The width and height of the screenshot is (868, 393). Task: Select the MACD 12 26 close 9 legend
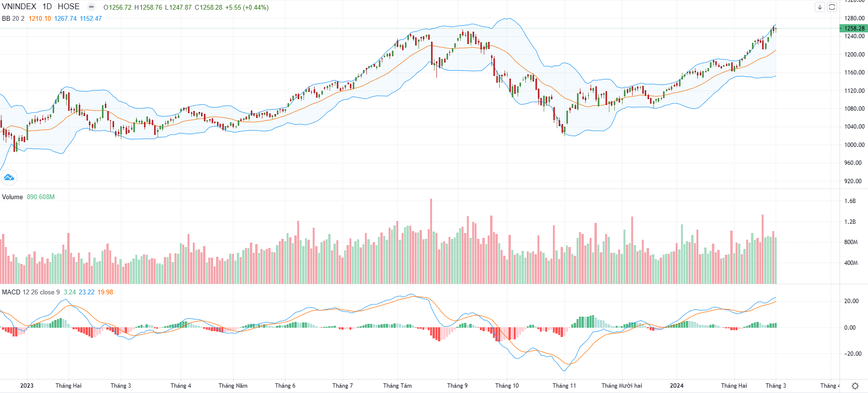(31, 292)
